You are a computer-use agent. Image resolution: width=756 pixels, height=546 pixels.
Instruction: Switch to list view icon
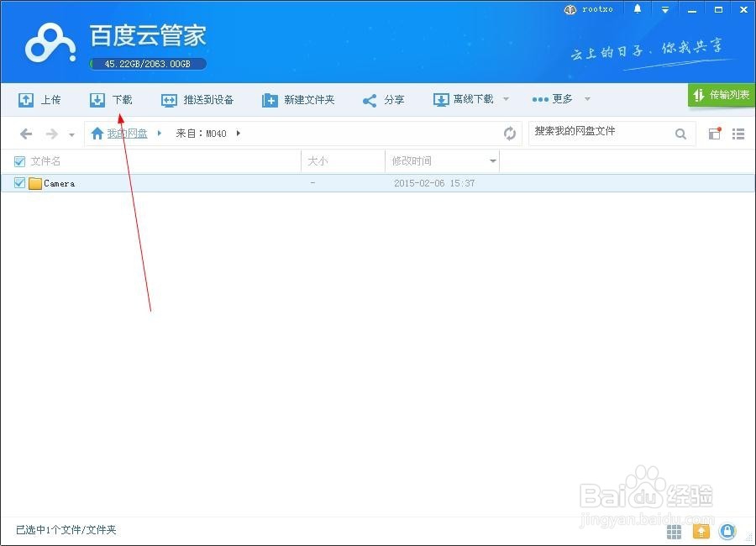[x=738, y=134]
